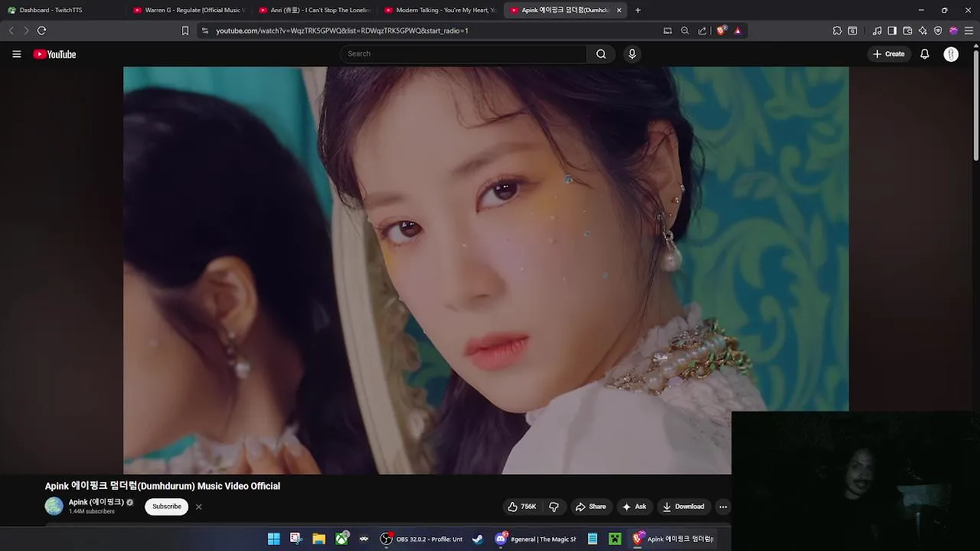Viewport: 980px width, 551px height.
Task: Click the video player to pause
Action: point(485,270)
